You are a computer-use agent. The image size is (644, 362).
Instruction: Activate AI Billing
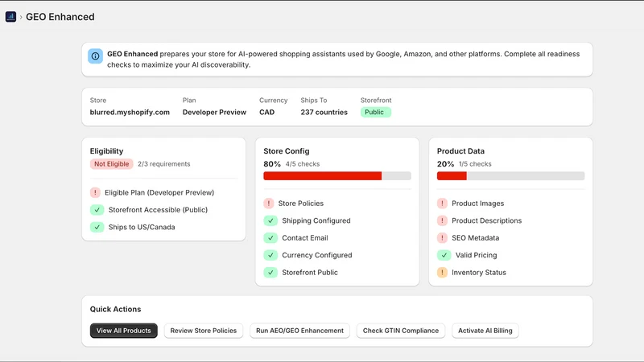click(485, 331)
